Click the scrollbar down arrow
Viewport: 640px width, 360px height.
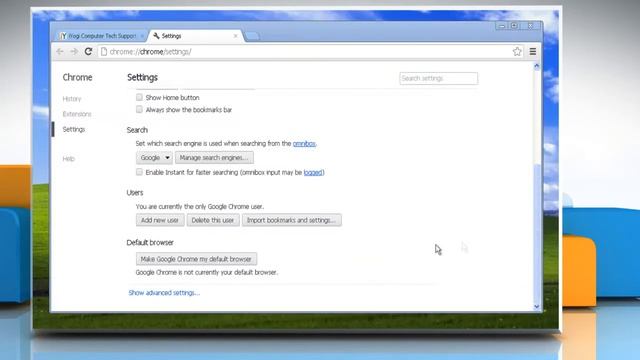pyautogui.click(x=537, y=307)
